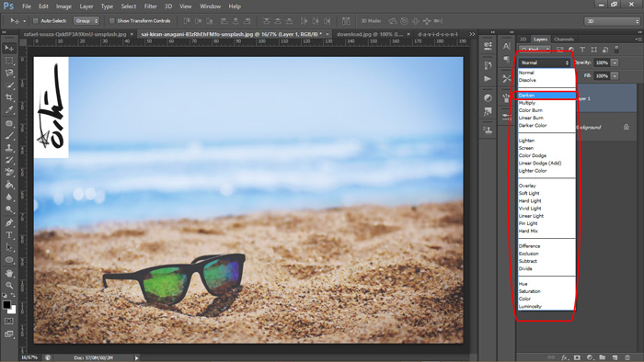Delete layer trash icon in Layers panel
The height and width of the screenshot is (362, 644).
click(x=627, y=357)
